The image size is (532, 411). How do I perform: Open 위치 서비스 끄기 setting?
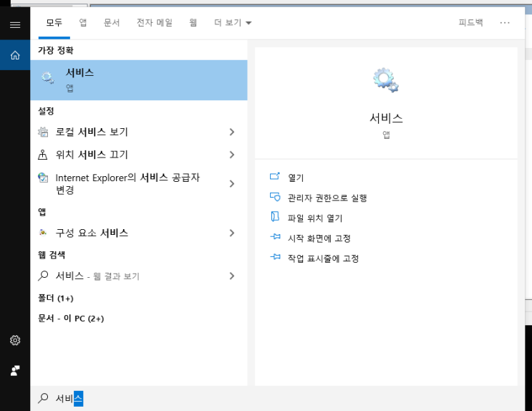click(x=139, y=155)
